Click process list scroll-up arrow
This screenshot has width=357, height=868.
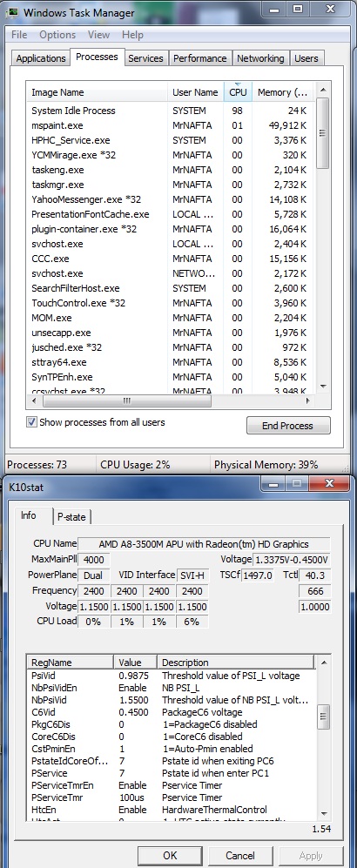(x=323, y=89)
